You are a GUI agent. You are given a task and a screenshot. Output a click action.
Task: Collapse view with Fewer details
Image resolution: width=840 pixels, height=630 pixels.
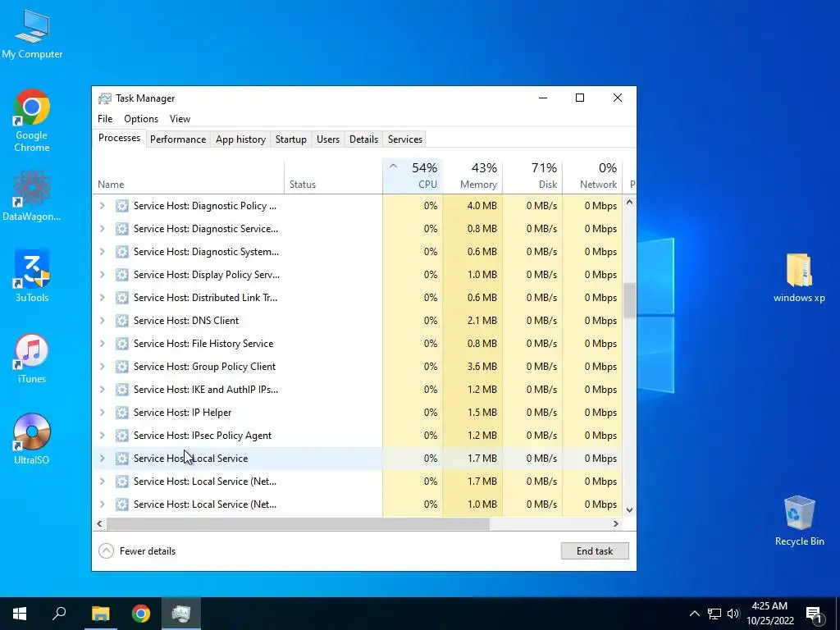[x=137, y=551]
